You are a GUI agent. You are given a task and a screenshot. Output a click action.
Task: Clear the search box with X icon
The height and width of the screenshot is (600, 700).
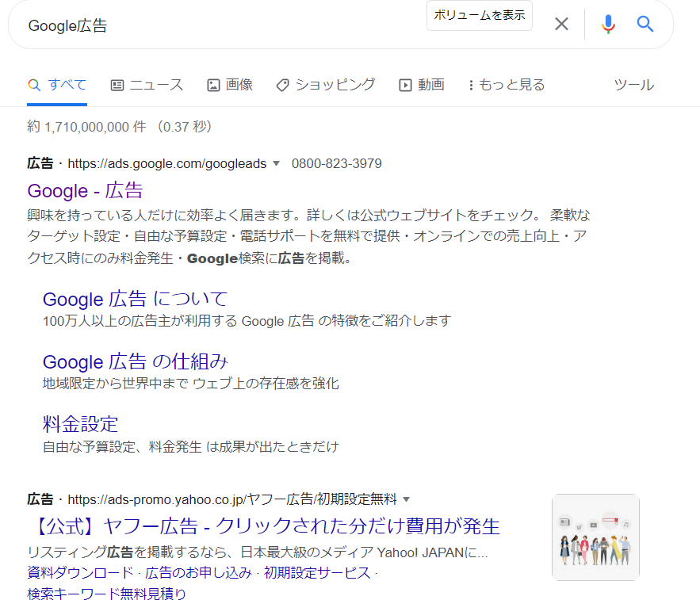click(x=561, y=24)
